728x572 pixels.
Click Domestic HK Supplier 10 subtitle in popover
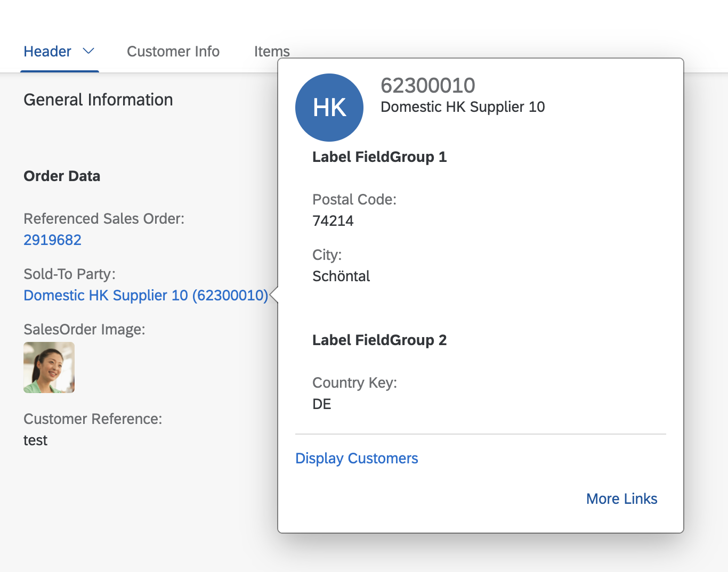pyautogui.click(x=463, y=107)
